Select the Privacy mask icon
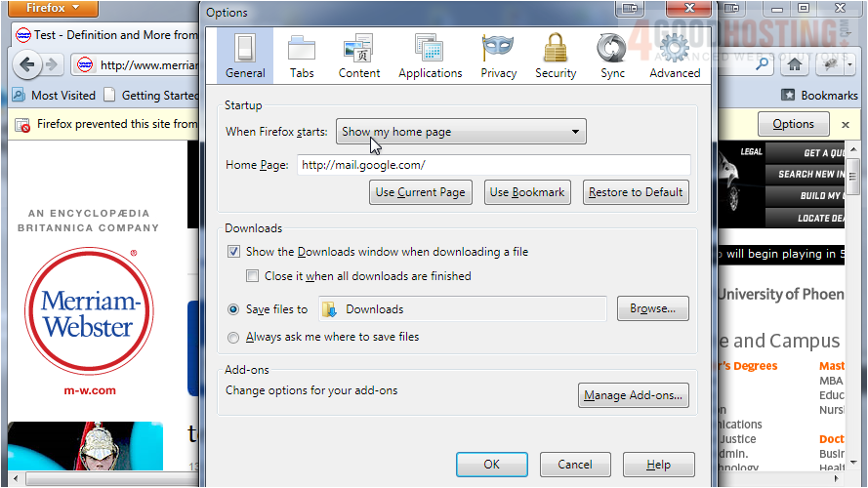868x488 pixels. pyautogui.click(x=498, y=56)
